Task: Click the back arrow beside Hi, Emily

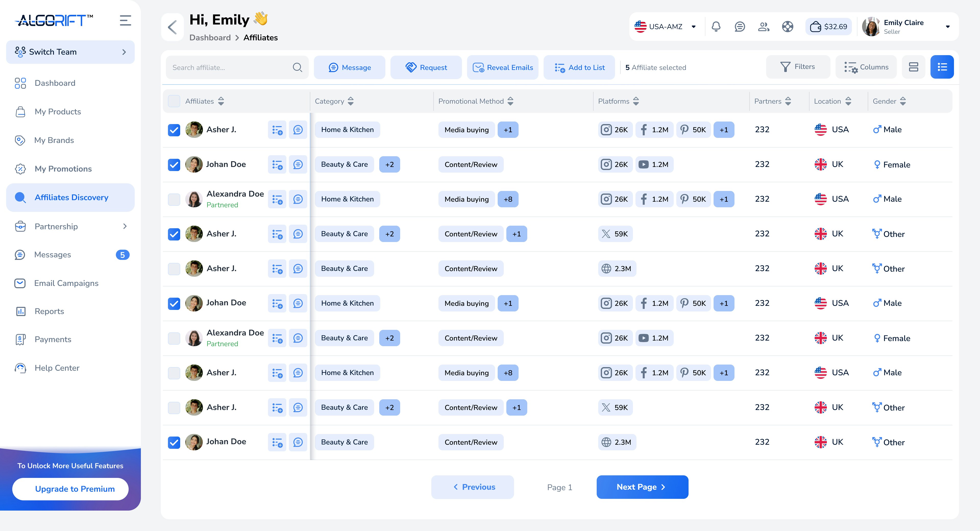Action: pyautogui.click(x=172, y=27)
